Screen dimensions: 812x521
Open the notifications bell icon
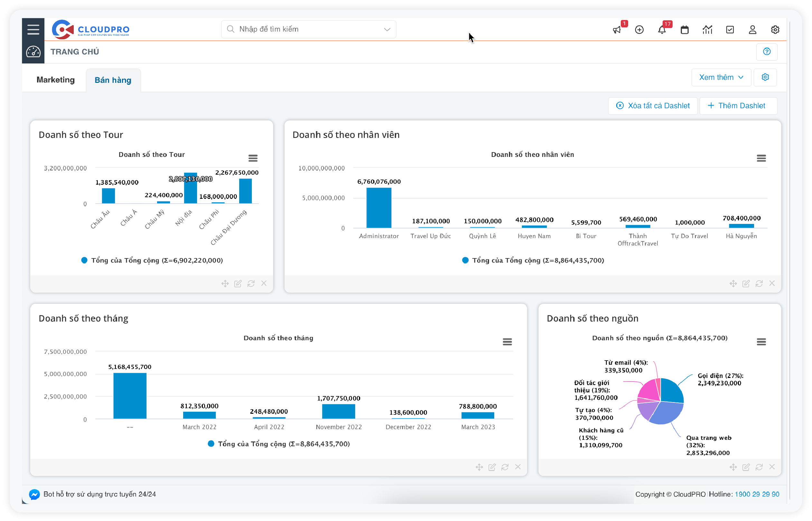pyautogui.click(x=662, y=30)
